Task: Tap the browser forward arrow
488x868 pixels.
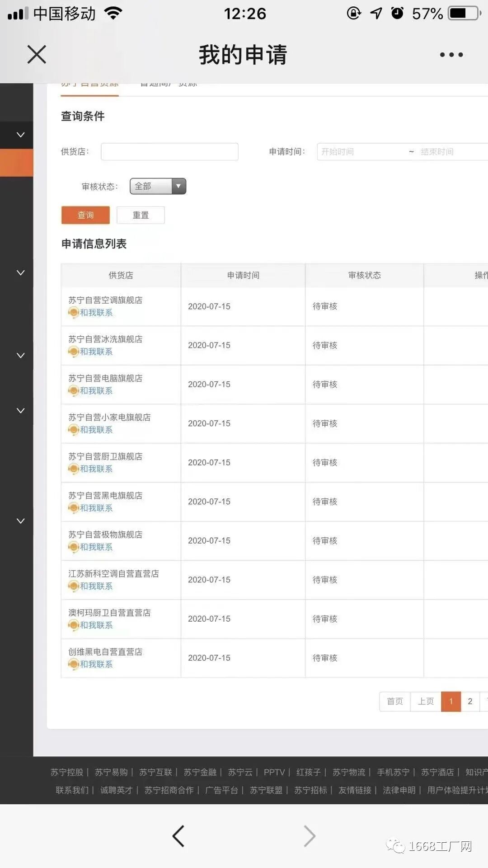Action: click(x=310, y=836)
